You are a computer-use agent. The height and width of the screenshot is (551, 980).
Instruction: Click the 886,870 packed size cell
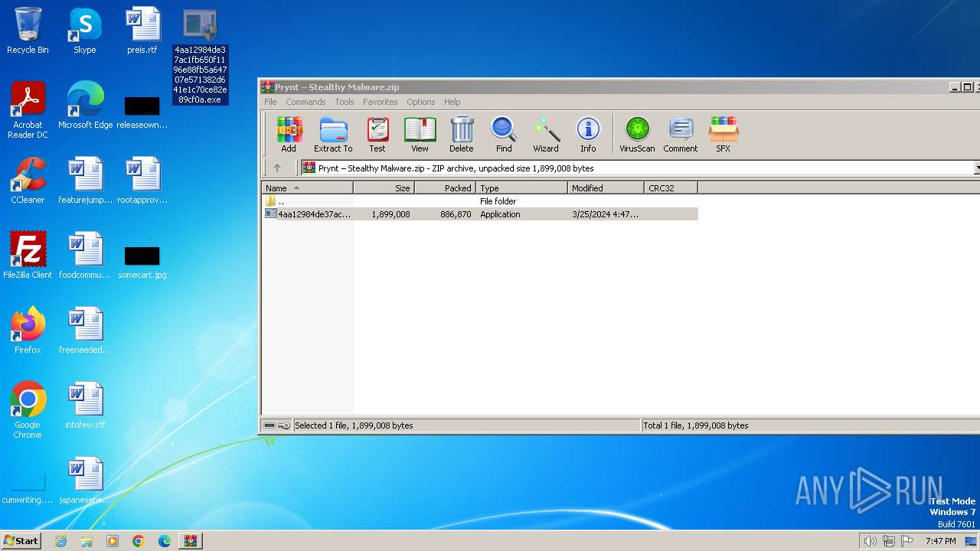click(456, 214)
